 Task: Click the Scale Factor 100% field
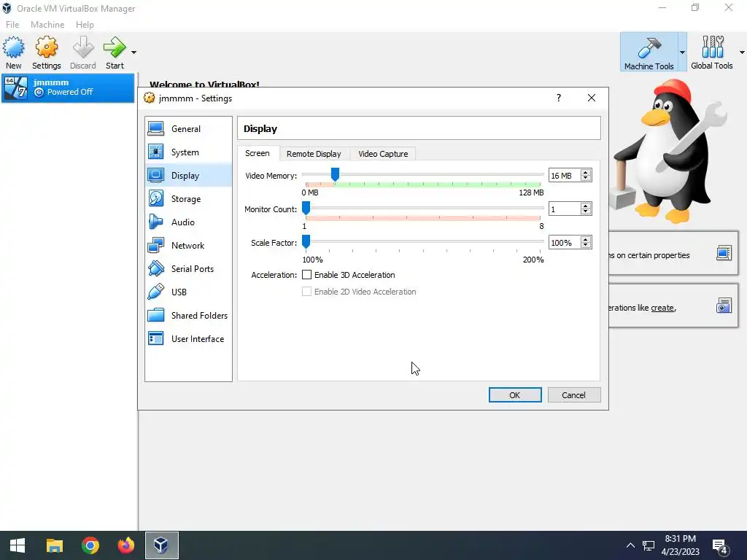click(x=565, y=243)
